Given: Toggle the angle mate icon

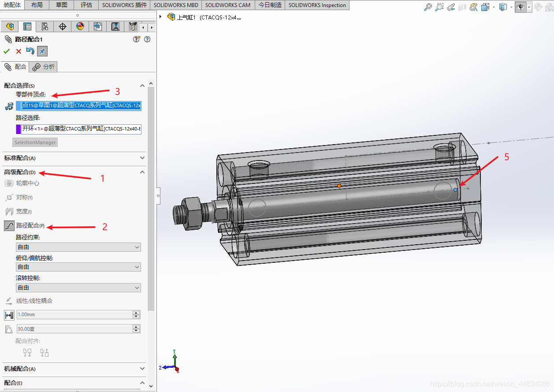Looking at the screenshot, I should coord(9,329).
